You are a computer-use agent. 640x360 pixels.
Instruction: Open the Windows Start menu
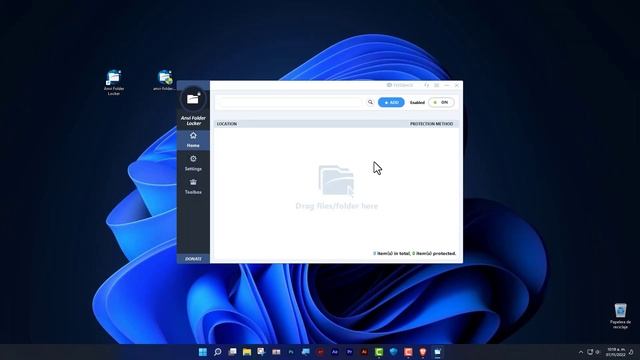(203, 352)
